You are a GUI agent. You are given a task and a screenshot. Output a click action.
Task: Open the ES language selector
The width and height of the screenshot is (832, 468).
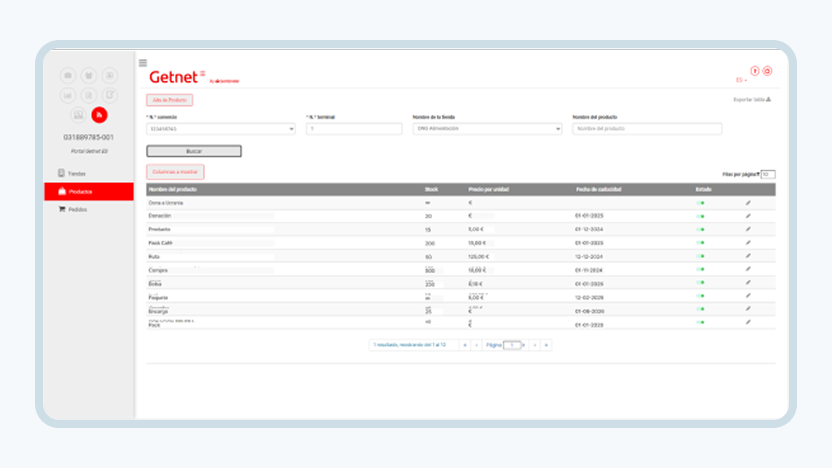tap(741, 80)
